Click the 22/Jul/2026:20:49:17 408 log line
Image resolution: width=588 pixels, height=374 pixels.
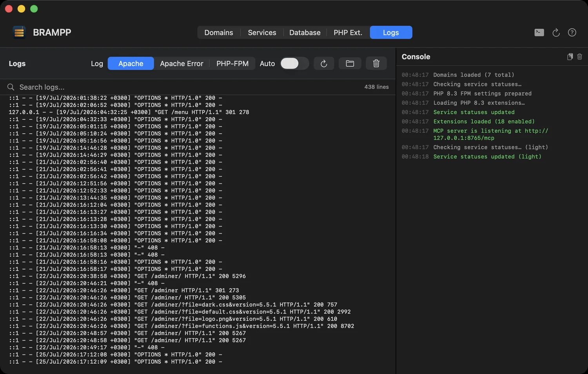pos(87,348)
